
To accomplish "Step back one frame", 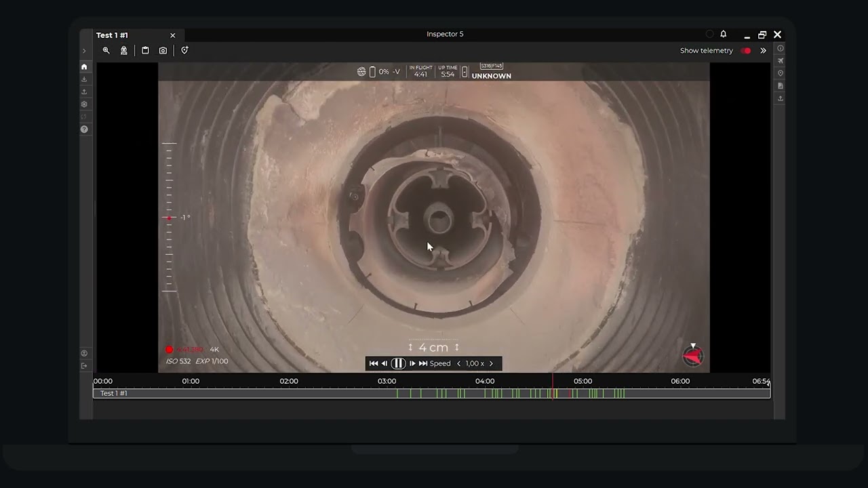I will click(x=384, y=363).
